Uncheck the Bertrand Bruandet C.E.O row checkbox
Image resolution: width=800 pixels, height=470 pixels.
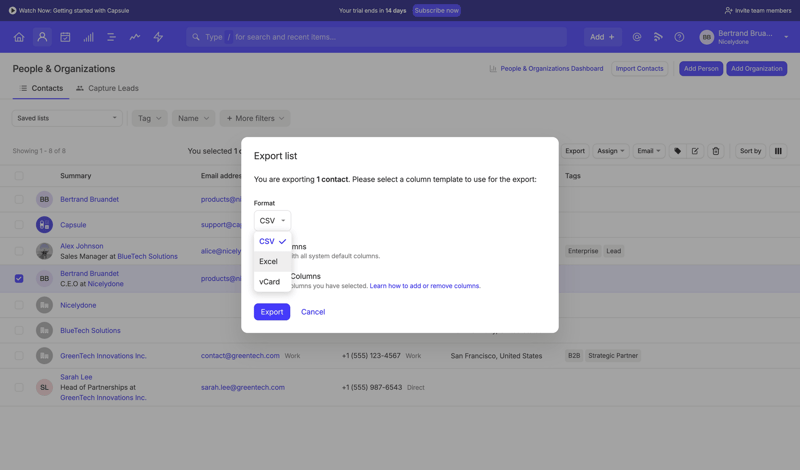pos(19,279)
